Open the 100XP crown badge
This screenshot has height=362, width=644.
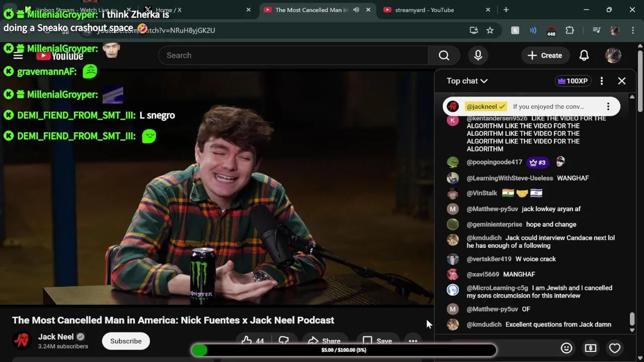click(x=573, y=81)
